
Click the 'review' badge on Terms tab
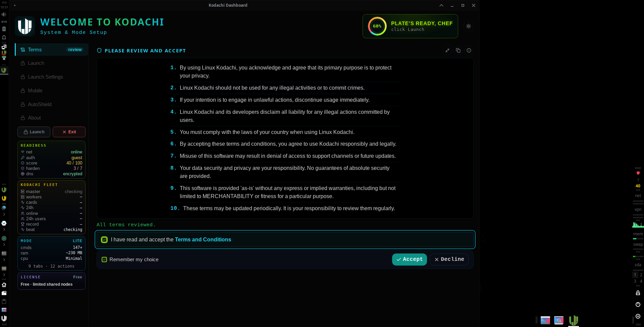75,50
